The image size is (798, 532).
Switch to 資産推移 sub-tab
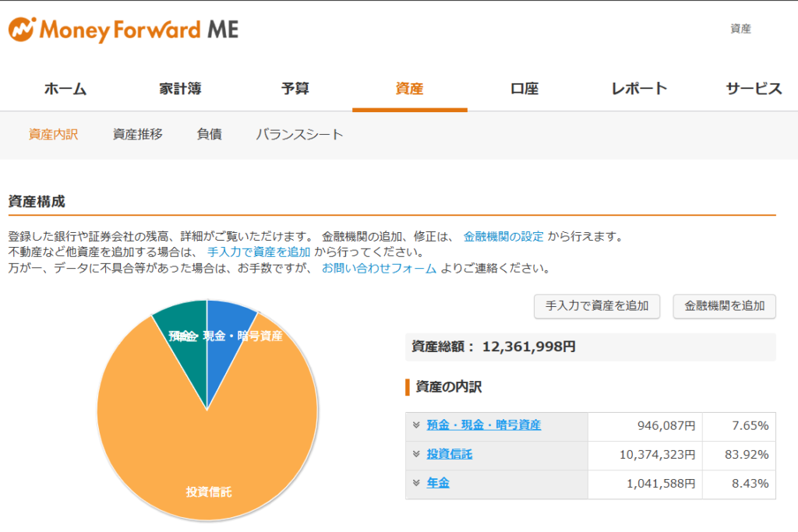coord(138,134)
